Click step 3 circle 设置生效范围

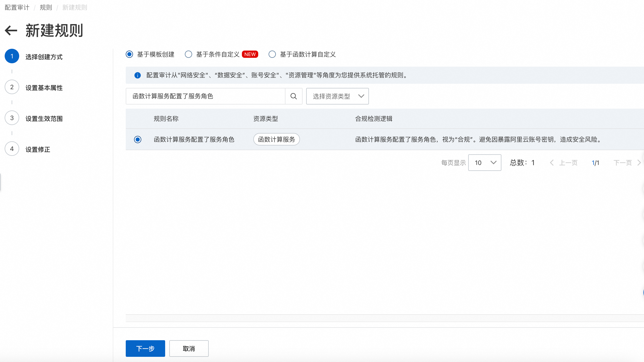click(12, 118)
